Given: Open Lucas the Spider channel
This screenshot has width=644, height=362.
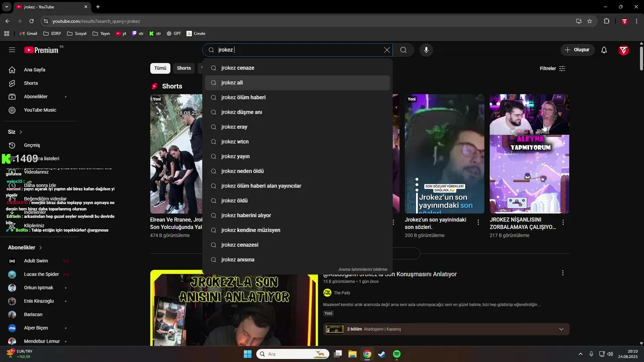Looking at the screenshot, I should pyautogui.click(x=41, y=275).
